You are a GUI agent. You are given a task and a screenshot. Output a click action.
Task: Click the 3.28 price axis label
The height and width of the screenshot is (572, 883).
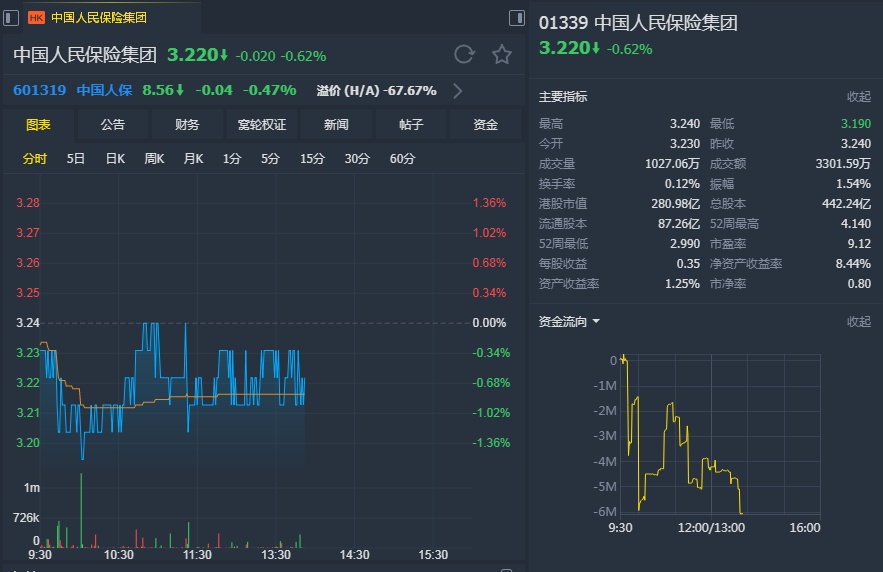28,203
